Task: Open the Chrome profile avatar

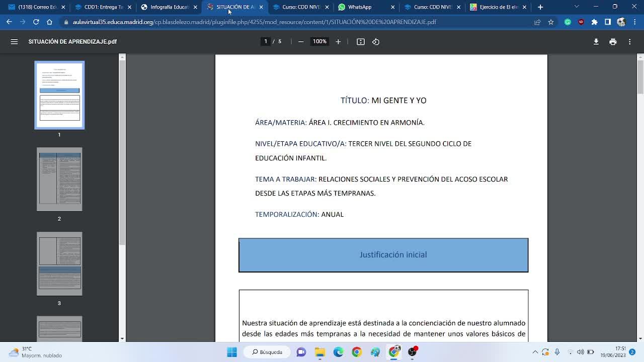Action: (x=621, y=22)
